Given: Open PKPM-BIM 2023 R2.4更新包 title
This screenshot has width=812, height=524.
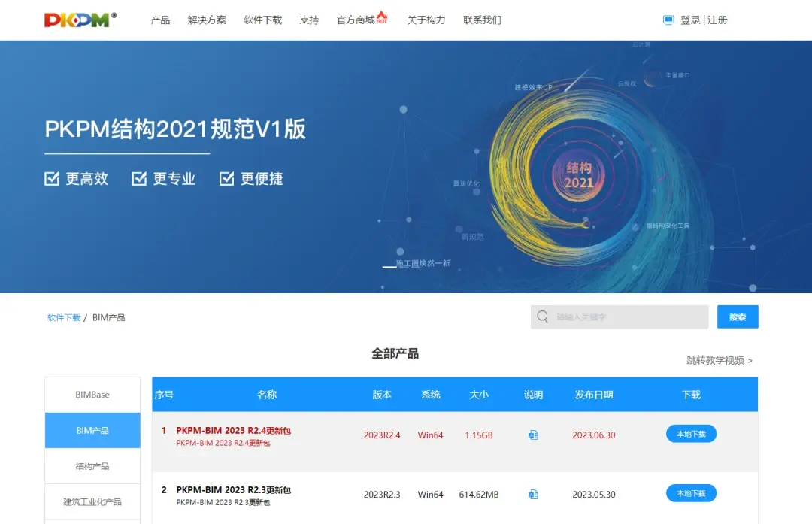Looking at the screenshot, I should tap(234, 430).
